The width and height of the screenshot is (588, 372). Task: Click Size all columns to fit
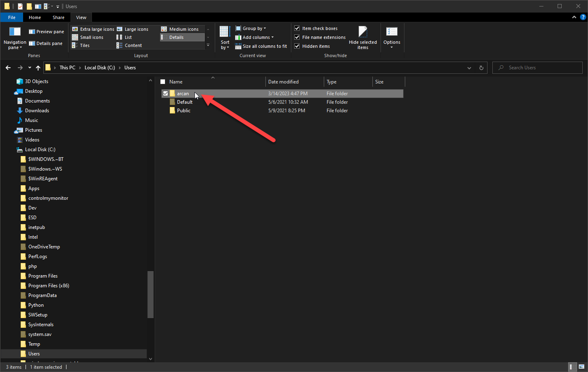point(261,46)
